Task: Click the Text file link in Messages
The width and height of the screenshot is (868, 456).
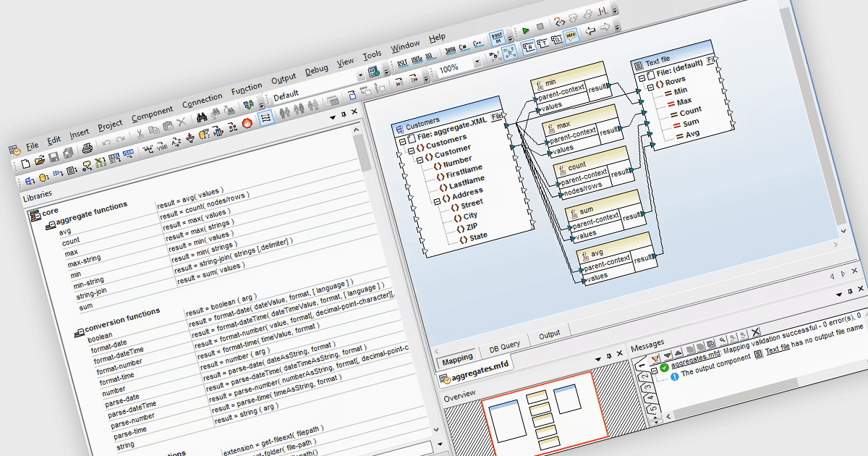Action: tap(778, 350)
